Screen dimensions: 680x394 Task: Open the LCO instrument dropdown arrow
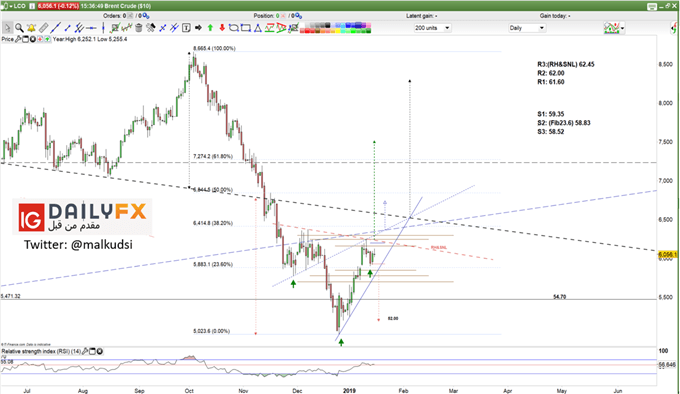(11, 6)
